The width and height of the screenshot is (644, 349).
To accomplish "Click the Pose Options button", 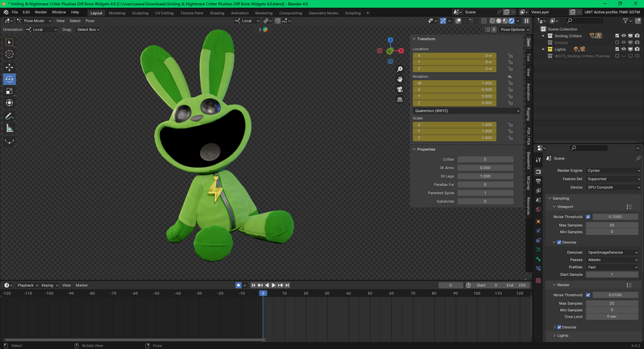I will [x=515, y=30].
